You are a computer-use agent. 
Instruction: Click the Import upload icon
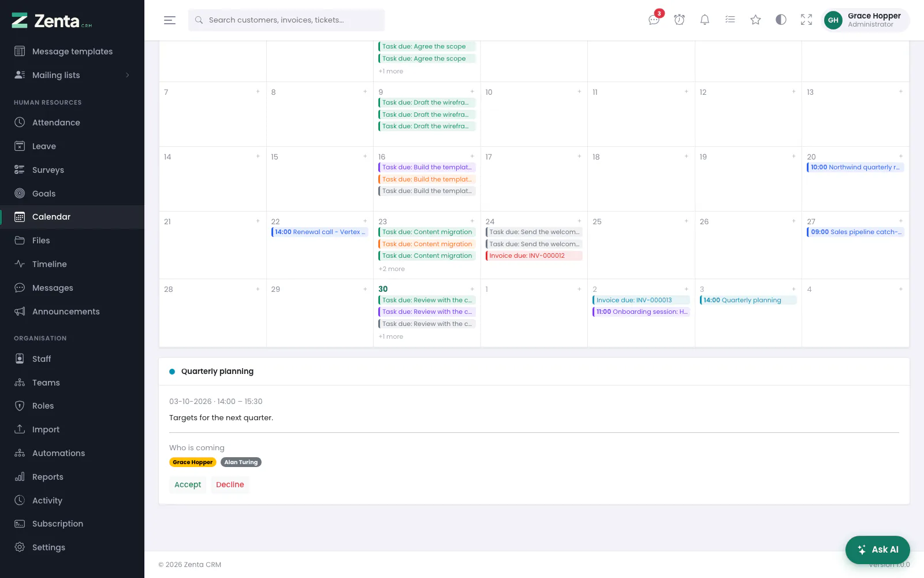click(20, 429)
